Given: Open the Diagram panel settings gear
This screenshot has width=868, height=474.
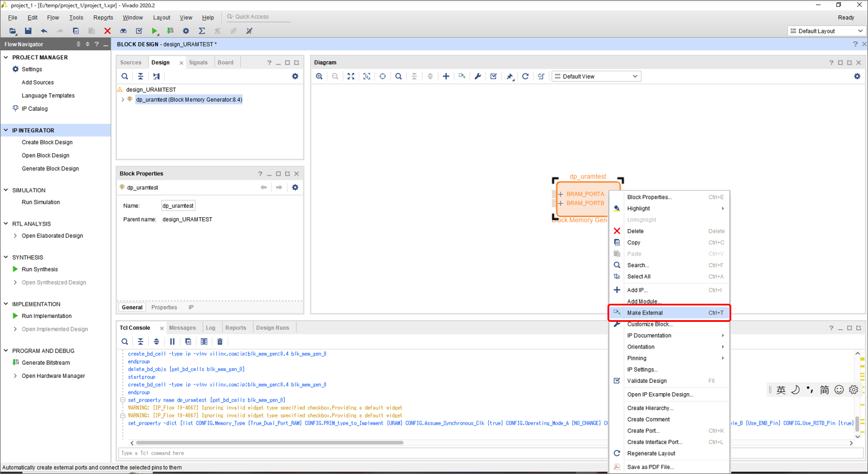Looking at the screenshot, I should point(857,76).
